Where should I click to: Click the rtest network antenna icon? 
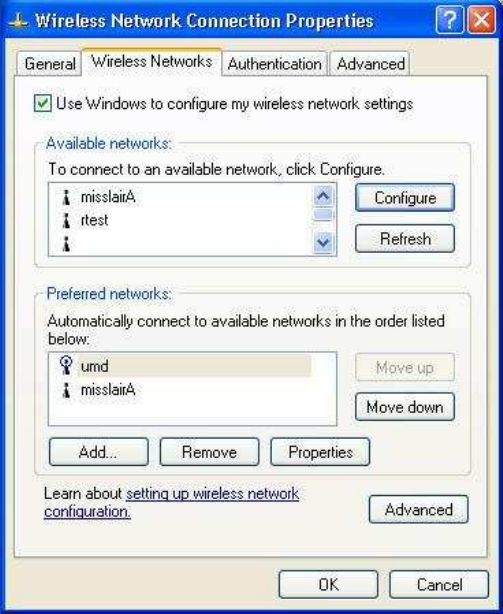(67, 220)
